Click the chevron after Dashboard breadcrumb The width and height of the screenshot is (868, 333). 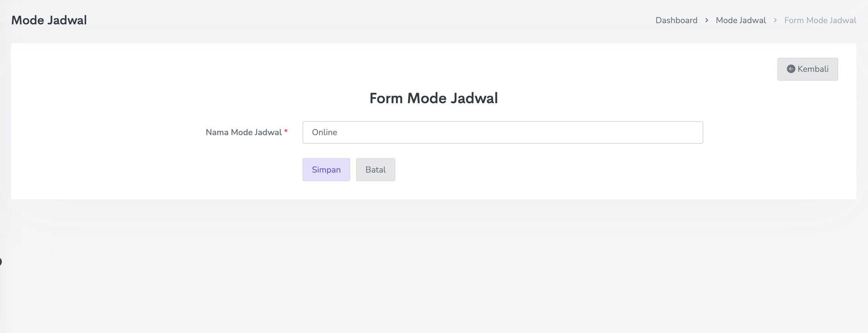(x=707, y=20)
